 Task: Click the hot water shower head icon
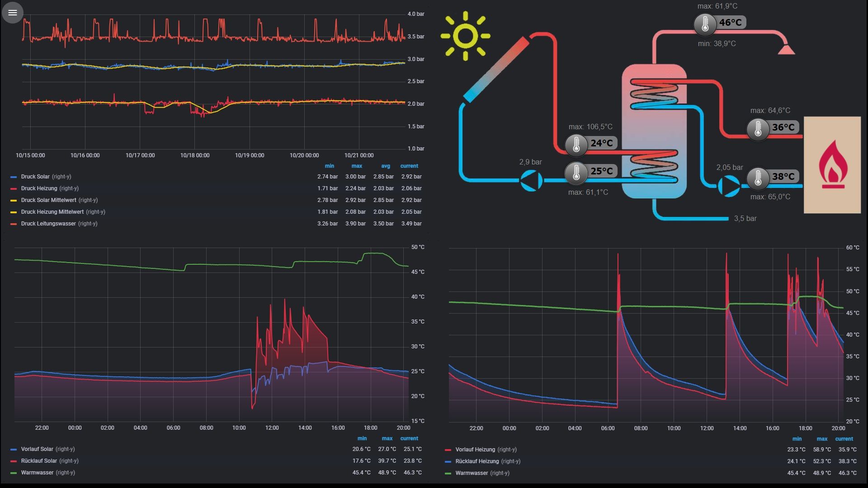787,49
